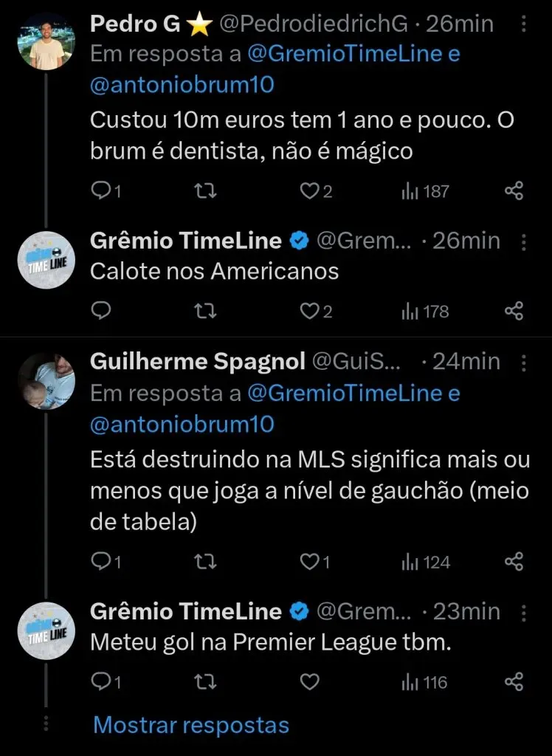
Task: Open more options on Guilherme Spagnol's tweet
Action: point(523,362)
